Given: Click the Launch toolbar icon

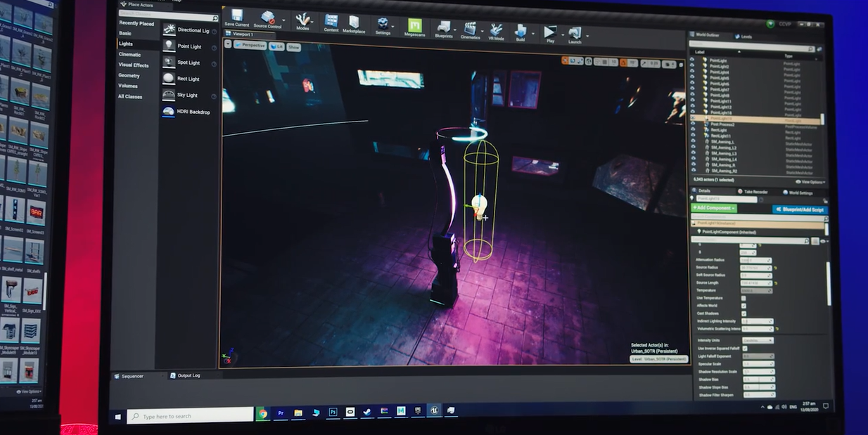Looking at the screenshot, I should pos(575,35).
